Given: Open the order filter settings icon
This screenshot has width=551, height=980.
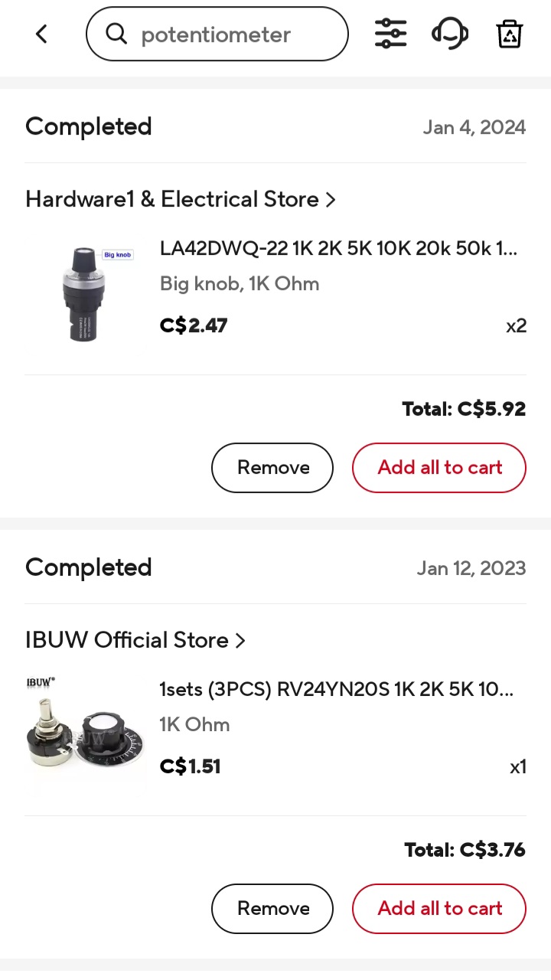Looking at the screenshot, I should pos(390,34).
